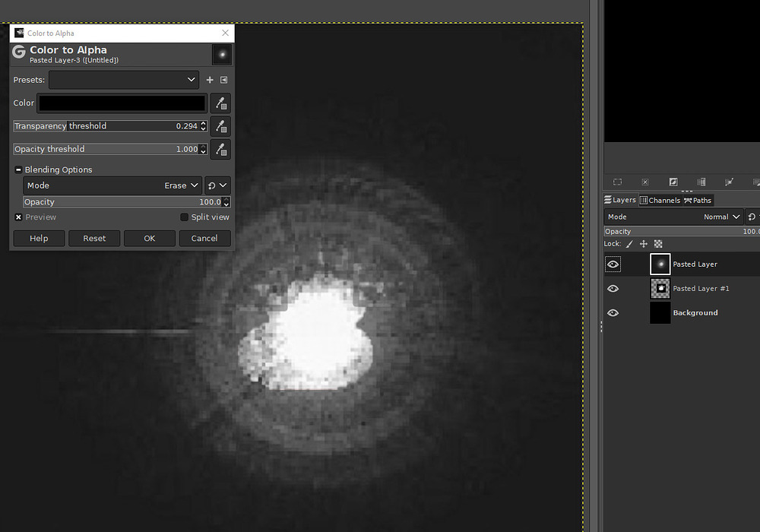Image resolution: width=760 pixels, height=532 pixels.
Task: Switch to the Channels tab
Action: (660, 201)
